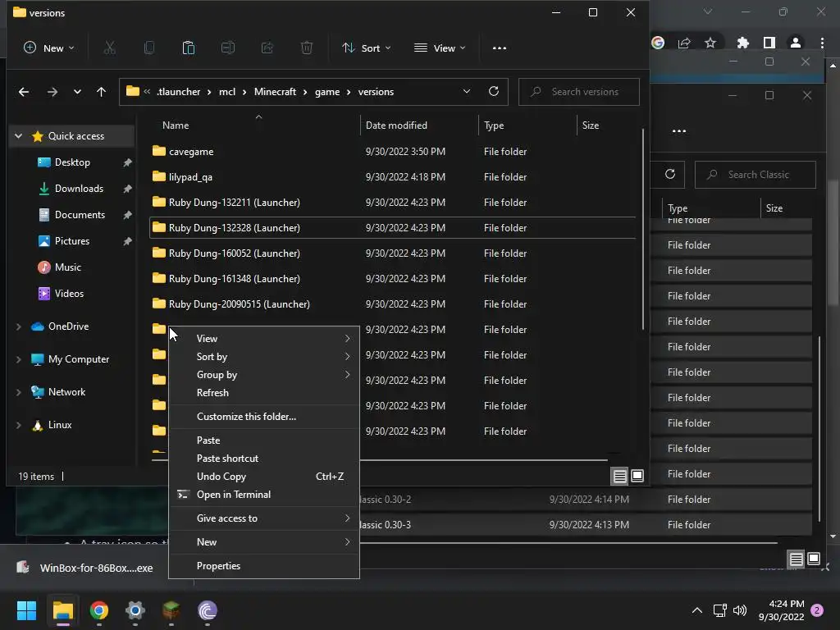
Task: Open Chrome extensions puzzle icon
Action: pos(742,43)
